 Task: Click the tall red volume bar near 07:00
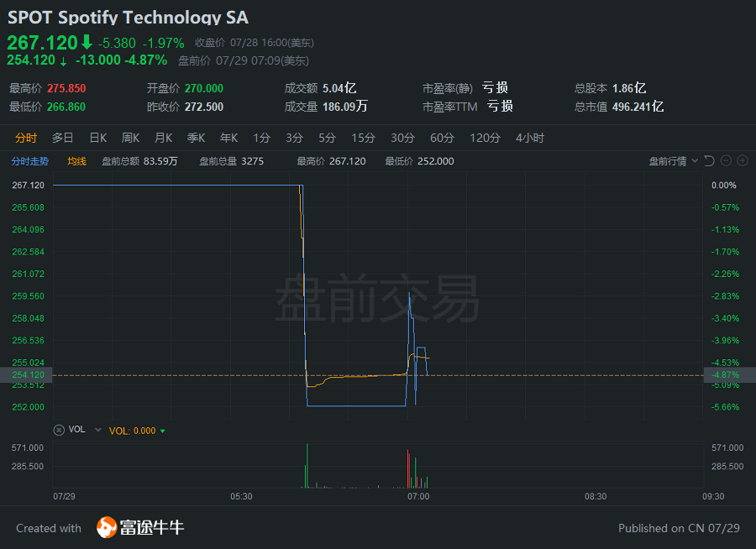tap(408, 468)
